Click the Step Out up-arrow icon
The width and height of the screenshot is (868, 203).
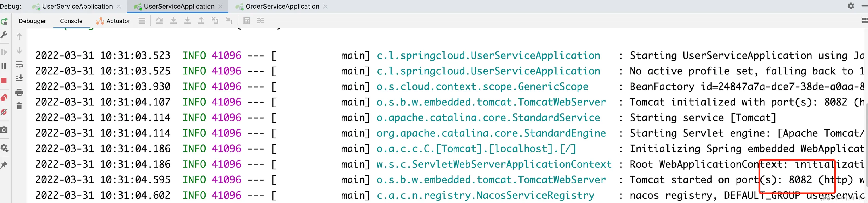(201, 21)
